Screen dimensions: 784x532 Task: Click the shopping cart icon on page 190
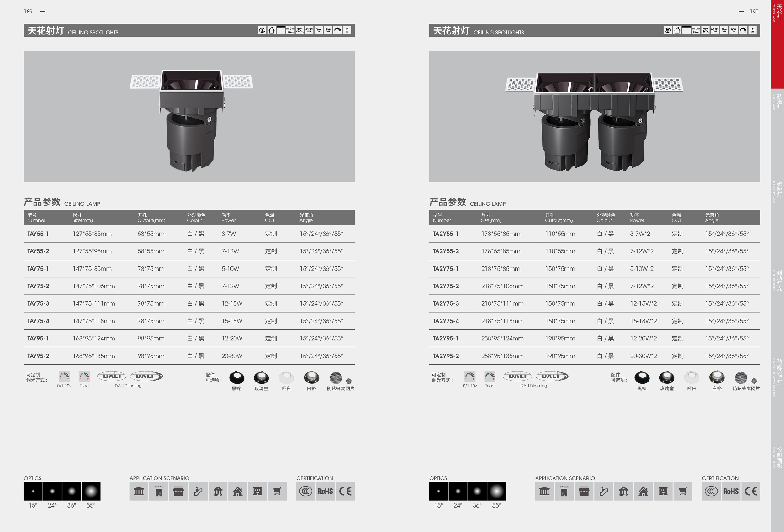pos(682,491)
